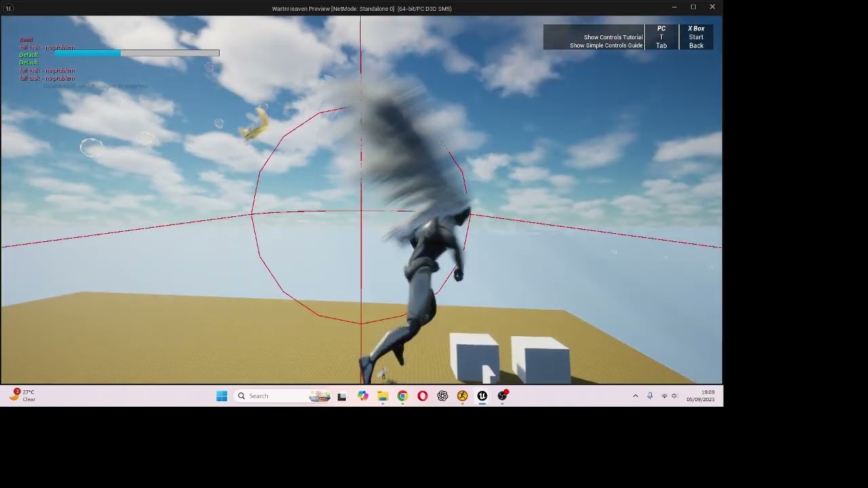Click the Unreal logo in the title bar
The height and width of the screenshot is (488, 868).
pos(9,8)
